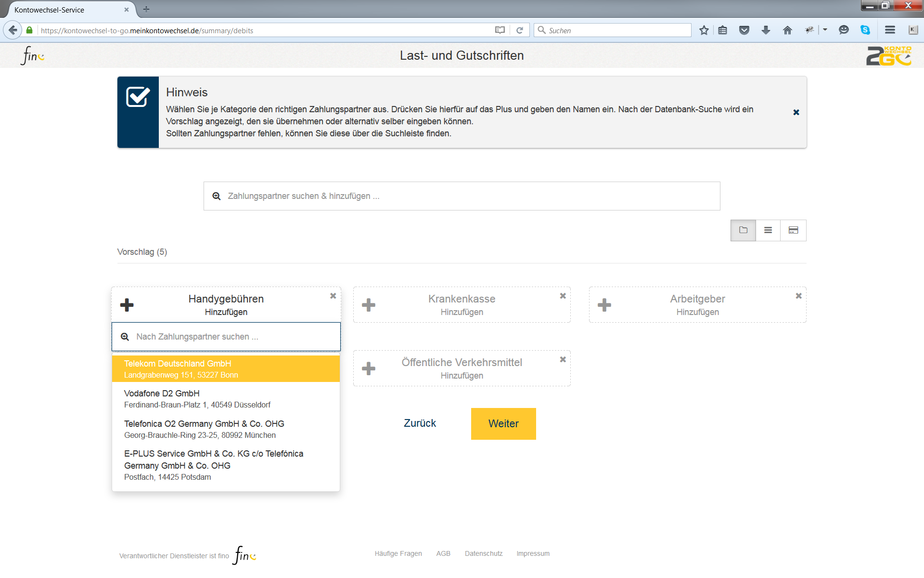Click the Konto Wechsel 2GO logo
This screenshot has width=924, height=578.
pos(889,56)
